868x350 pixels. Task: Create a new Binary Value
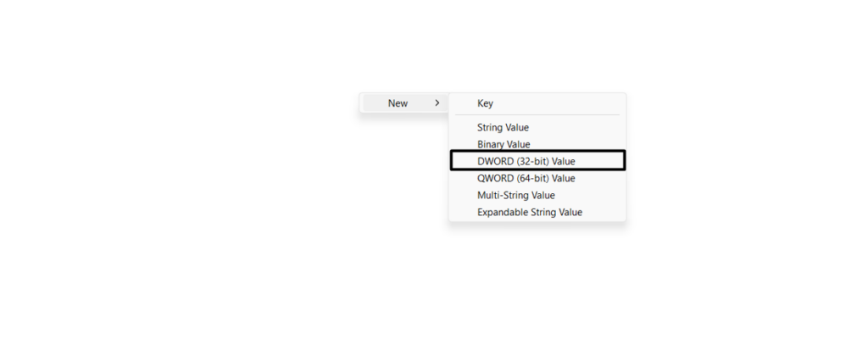(504, 145)
